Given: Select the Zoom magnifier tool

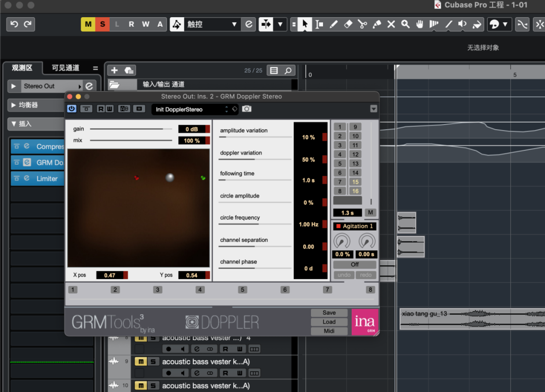Looking at the screenshot, I should click(x=405, y=24).
